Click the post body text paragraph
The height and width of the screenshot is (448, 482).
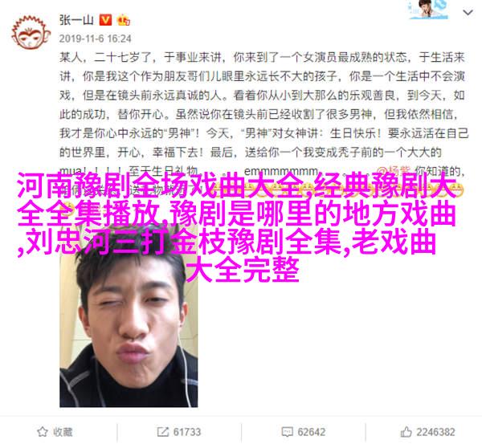[x=263, y=114]
